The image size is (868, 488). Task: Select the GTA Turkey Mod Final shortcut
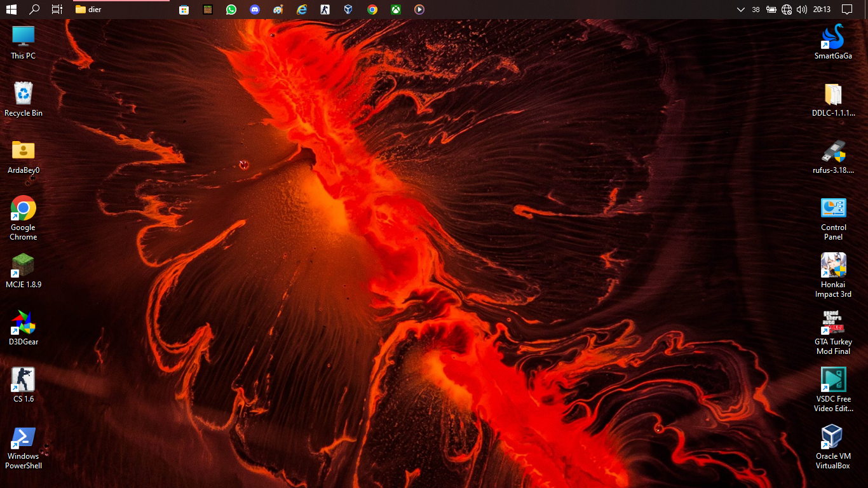coord(833,332)
